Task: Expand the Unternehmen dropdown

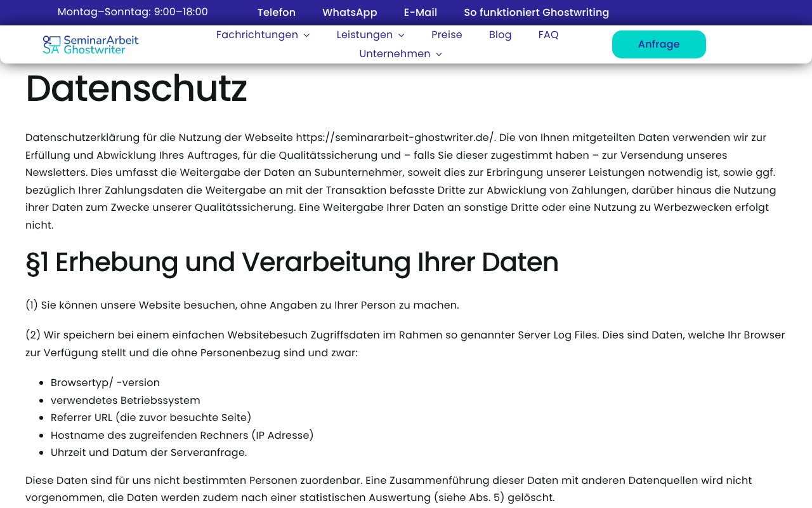Action: tap(395, 54)
